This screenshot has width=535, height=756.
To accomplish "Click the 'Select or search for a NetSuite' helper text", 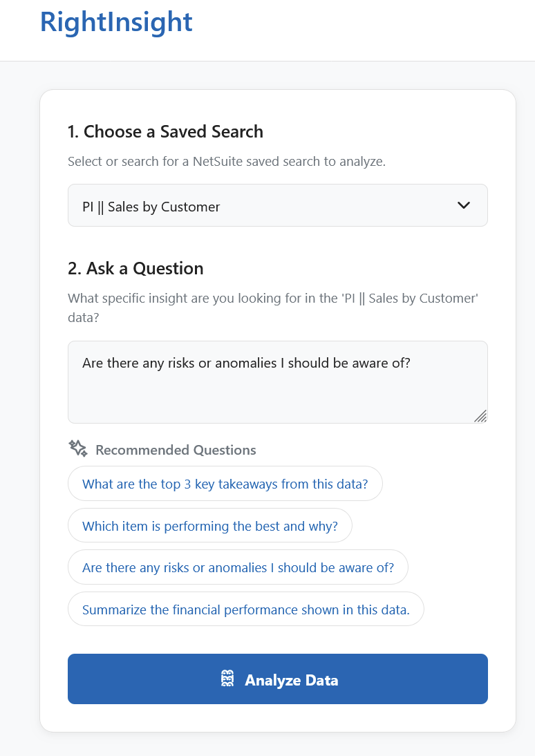I will tap(226, 162).
